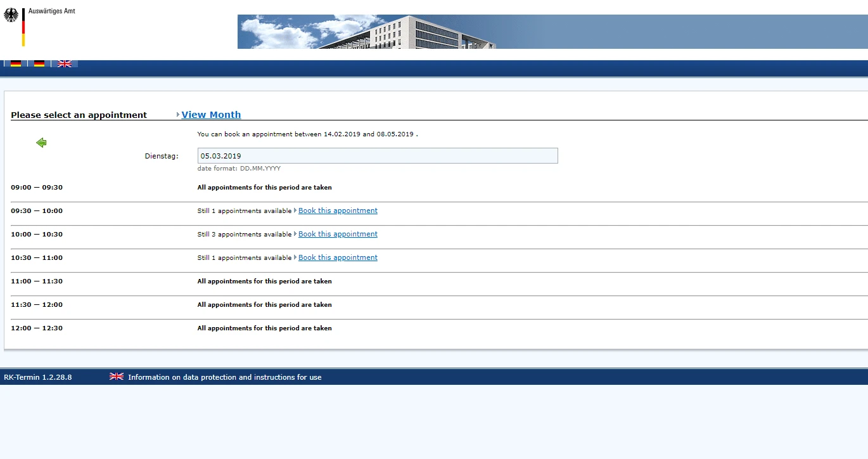This screenshot has width=868, height=459.
Task: Click the booking period notice 14.02.2019 to 08.05.2019
Action: (307, 134)
